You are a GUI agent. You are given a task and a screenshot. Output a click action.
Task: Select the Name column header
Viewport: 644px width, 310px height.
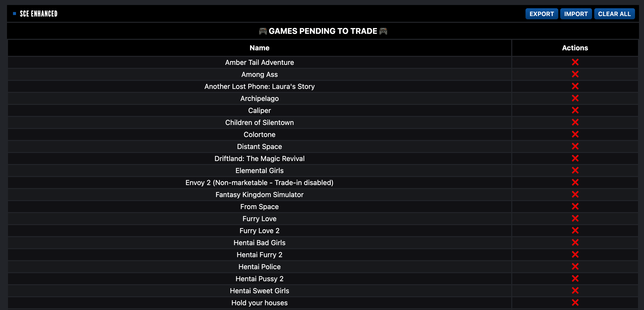tap(259, 48)
